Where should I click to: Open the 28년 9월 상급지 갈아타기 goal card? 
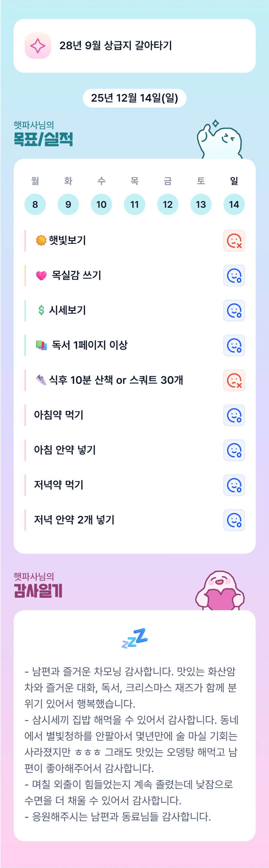tap(135, 46)
